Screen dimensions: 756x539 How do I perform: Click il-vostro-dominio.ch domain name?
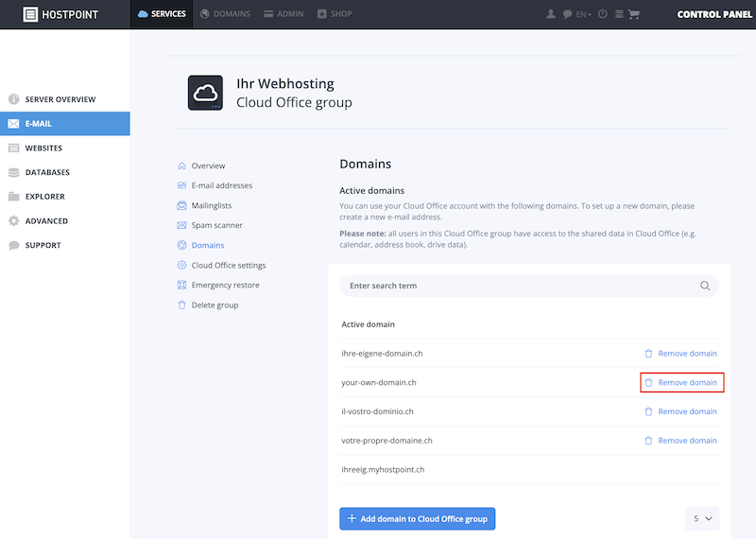[377, 411]
